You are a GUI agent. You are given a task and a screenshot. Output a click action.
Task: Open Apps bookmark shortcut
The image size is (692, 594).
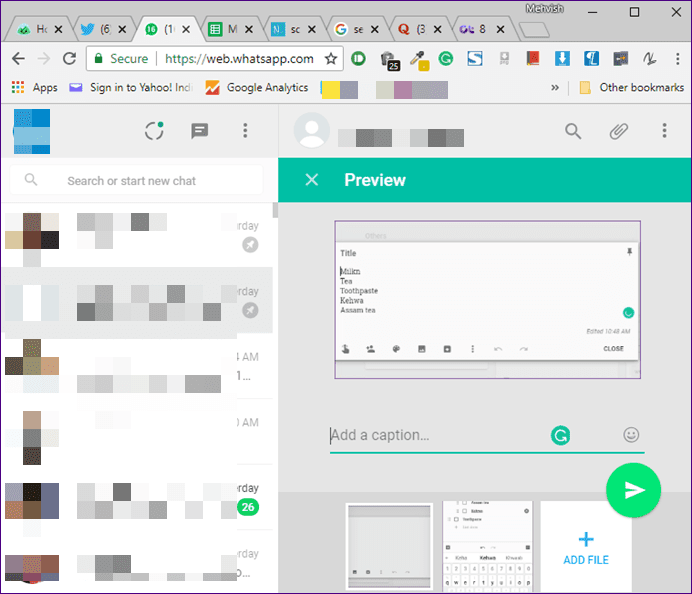tap(34, 87)
